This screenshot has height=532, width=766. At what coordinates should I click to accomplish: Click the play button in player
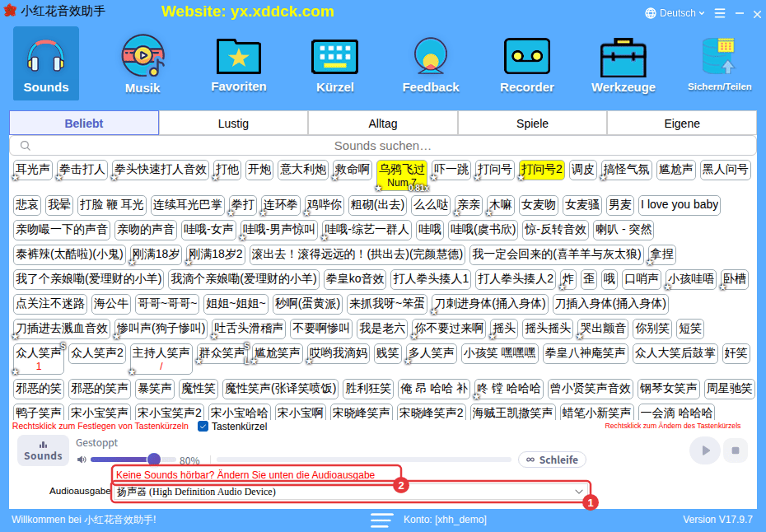pos(704,450)
